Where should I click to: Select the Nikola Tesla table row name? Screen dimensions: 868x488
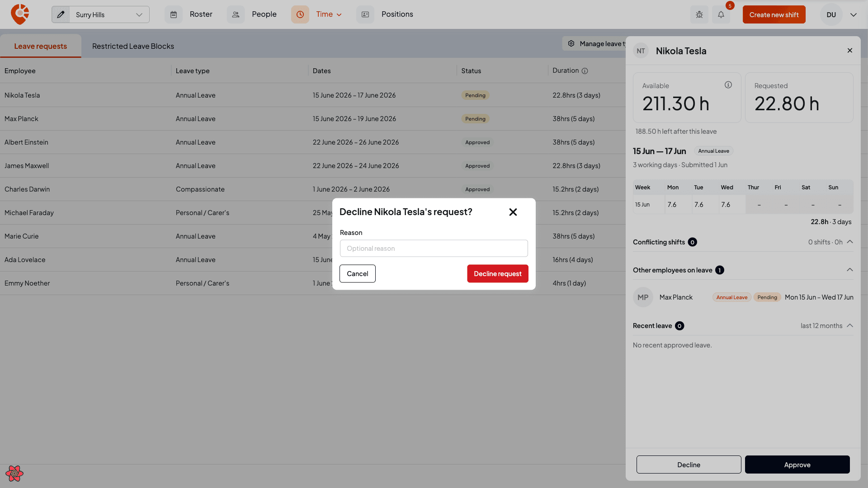pos(22,95)
